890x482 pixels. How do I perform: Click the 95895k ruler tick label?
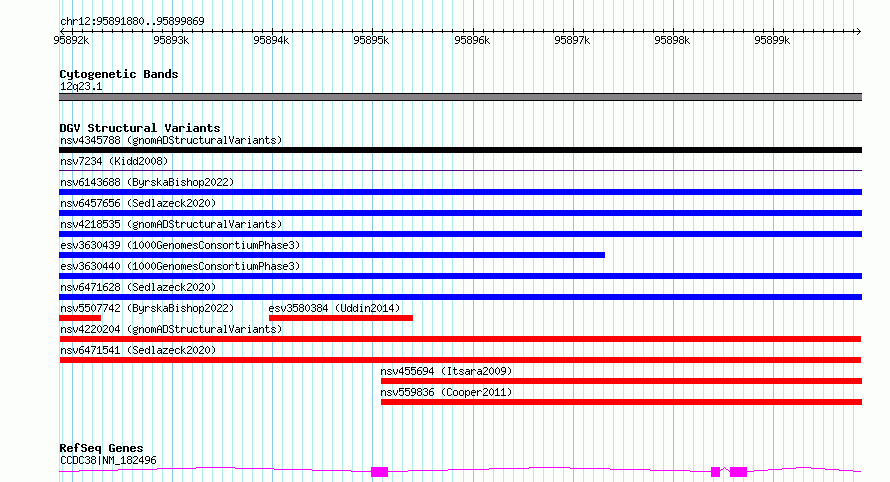[371, 40]
